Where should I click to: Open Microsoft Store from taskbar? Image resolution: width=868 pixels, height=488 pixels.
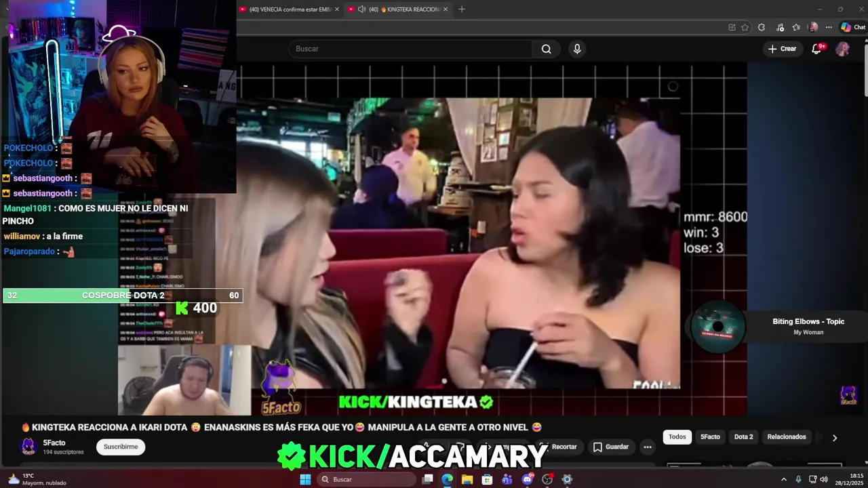coord(488,479)
